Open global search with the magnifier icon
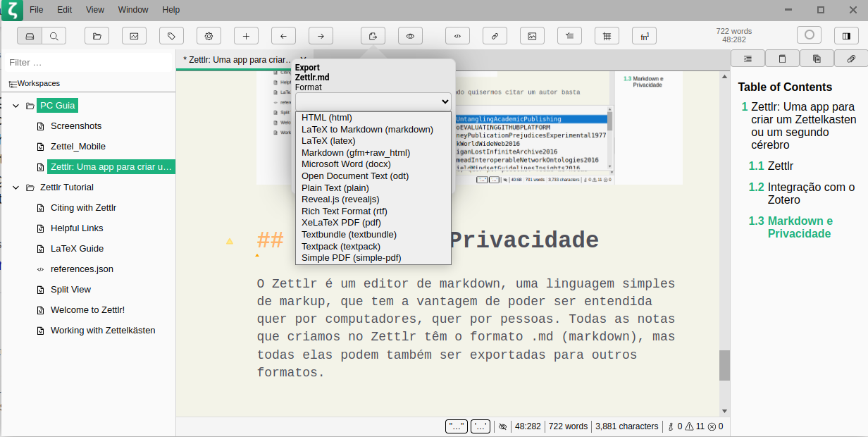Image resolution: width=868 pixels, height=437 pixels. coord(54,35)
